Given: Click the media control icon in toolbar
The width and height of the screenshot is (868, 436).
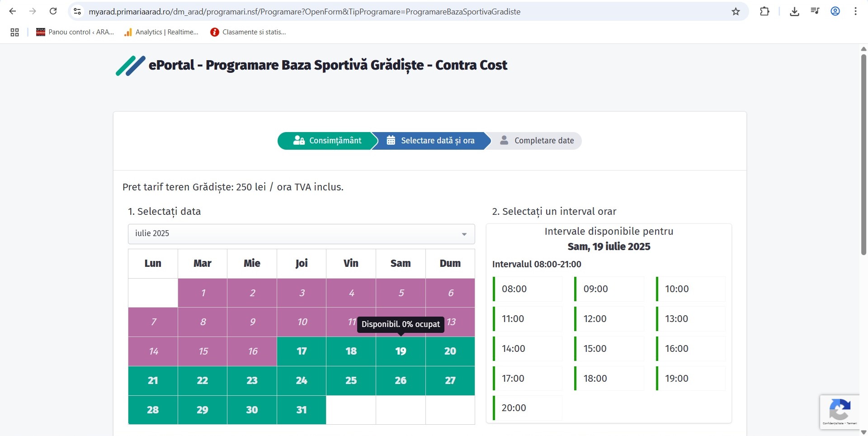Looking at the screenshot, I should click(x=815, y=11).
